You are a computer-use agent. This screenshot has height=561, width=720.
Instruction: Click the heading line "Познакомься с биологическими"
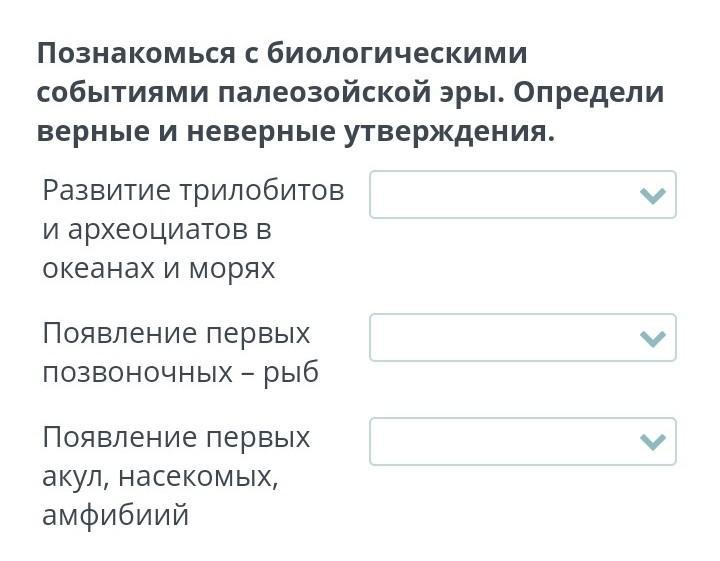(282, 53)
